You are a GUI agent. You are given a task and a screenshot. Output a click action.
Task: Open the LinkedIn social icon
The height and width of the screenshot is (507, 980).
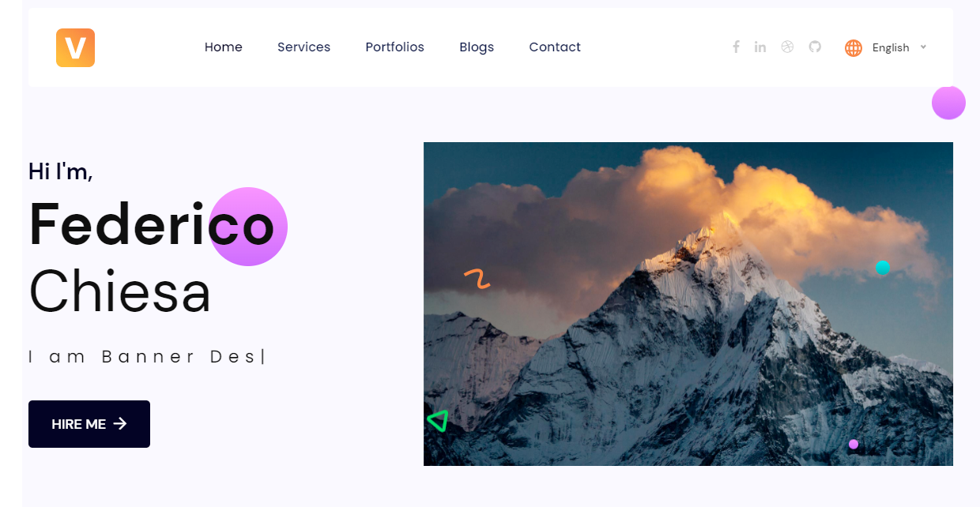click(x=760, y=47)
